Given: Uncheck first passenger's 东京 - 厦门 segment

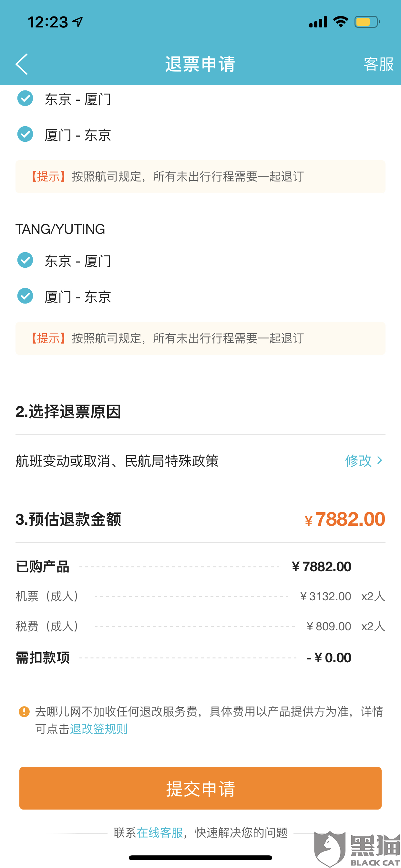Looking at the screenshot, I should click(x=25, y=98).
